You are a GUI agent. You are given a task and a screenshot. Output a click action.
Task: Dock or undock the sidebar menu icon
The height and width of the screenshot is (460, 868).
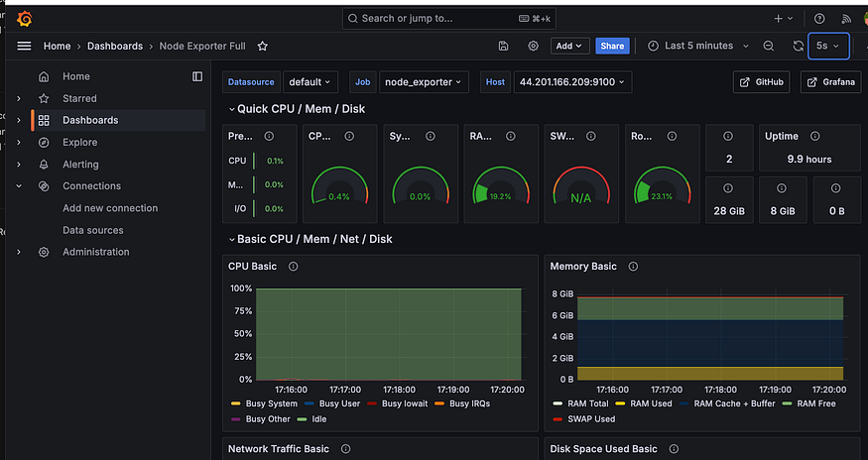pos(197,76)
